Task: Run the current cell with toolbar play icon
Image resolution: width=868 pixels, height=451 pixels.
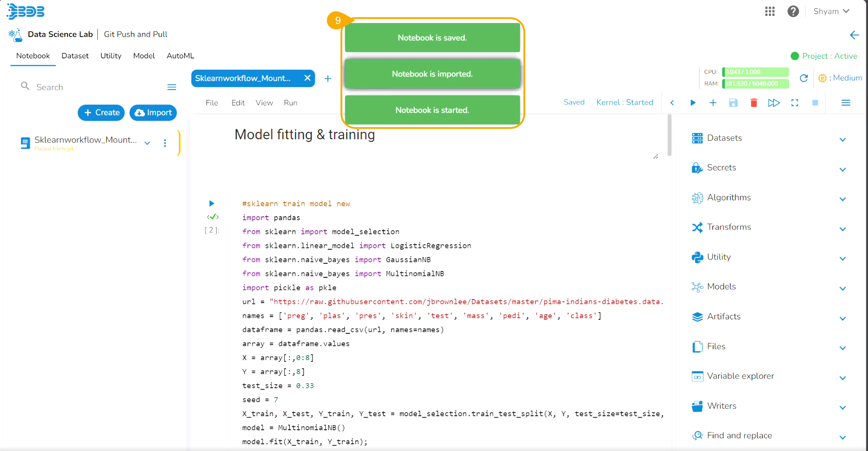Action: tap(692, 103)
